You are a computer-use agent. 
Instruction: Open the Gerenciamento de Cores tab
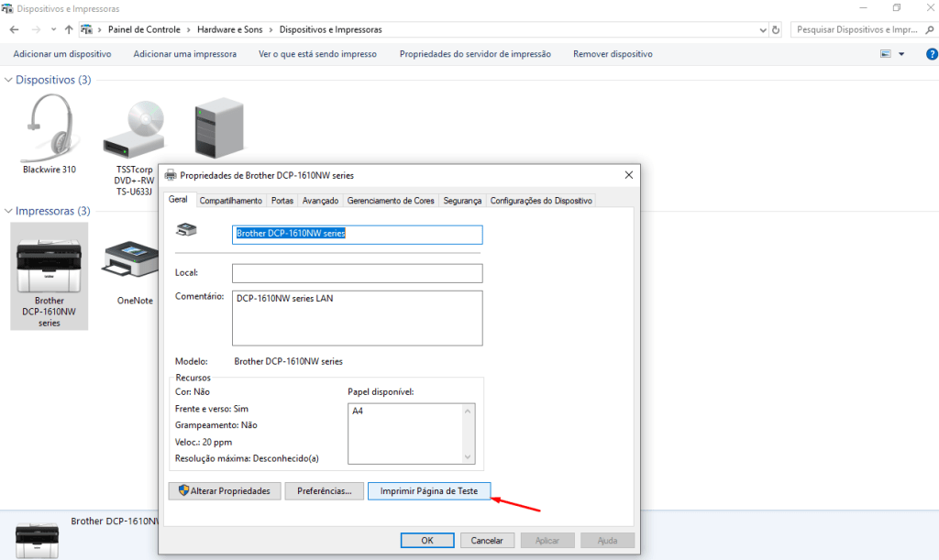click(391, 201)
